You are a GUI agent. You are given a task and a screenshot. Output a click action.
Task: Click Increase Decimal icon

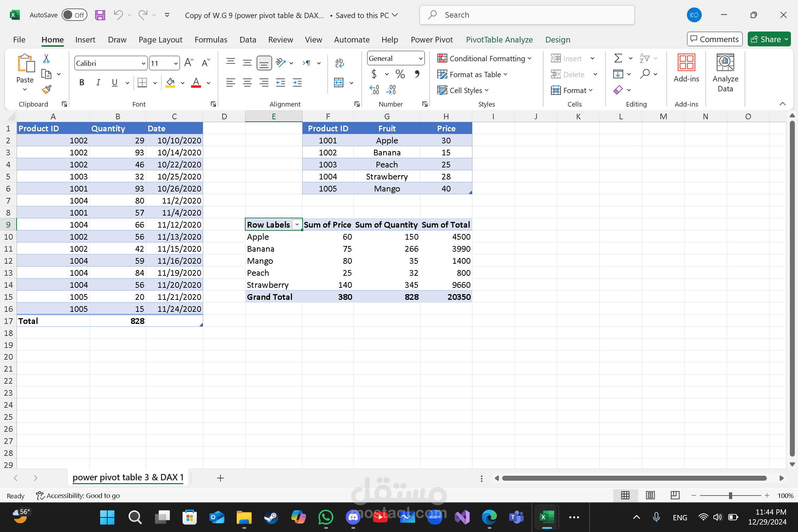(374, 90)
